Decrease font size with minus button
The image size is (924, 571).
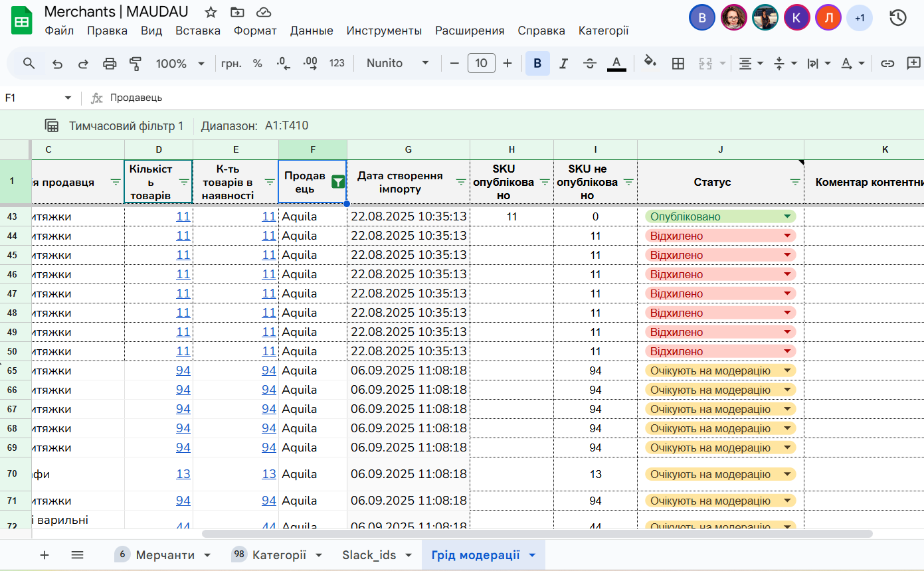click(x=455, y=64)
